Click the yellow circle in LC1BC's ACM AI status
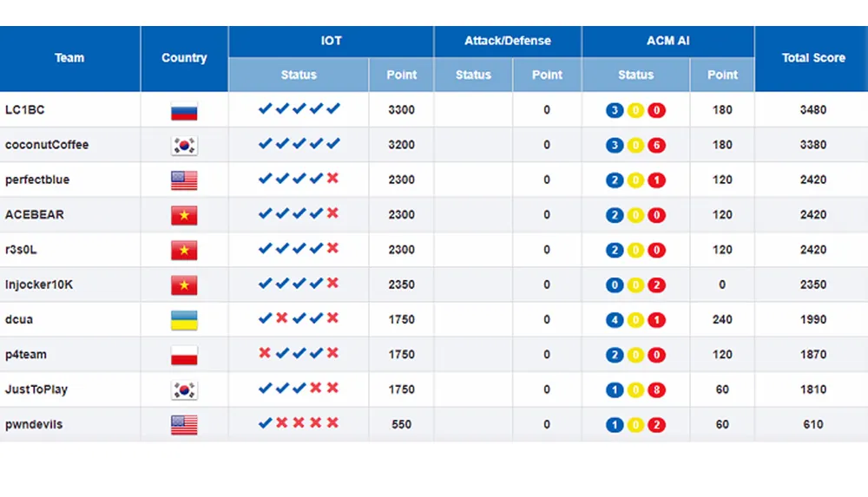The image size is (868, 497). coord(635,110)
